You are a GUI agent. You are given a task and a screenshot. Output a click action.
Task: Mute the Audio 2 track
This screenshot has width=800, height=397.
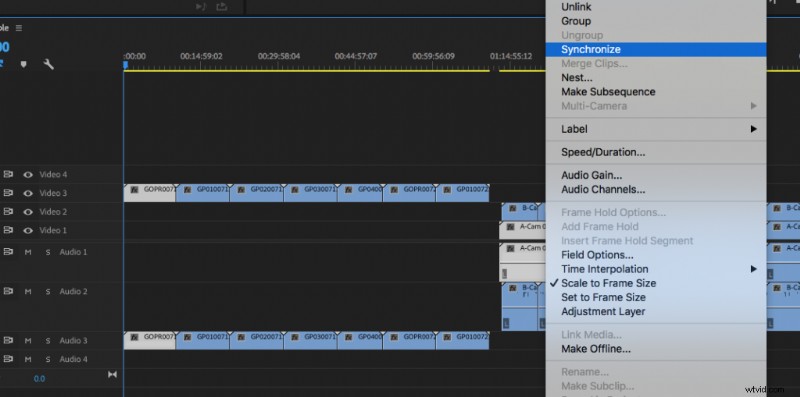(28, 291)
